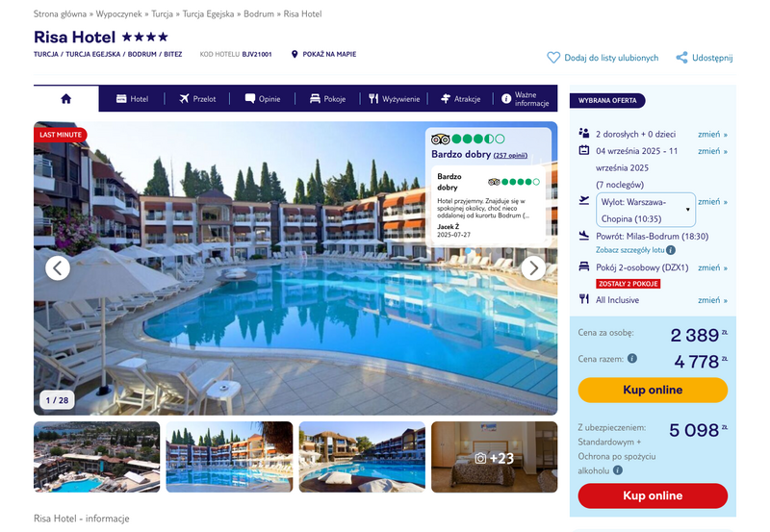
Task: Open flight details info icon
Action: click(x=671, y=250)
